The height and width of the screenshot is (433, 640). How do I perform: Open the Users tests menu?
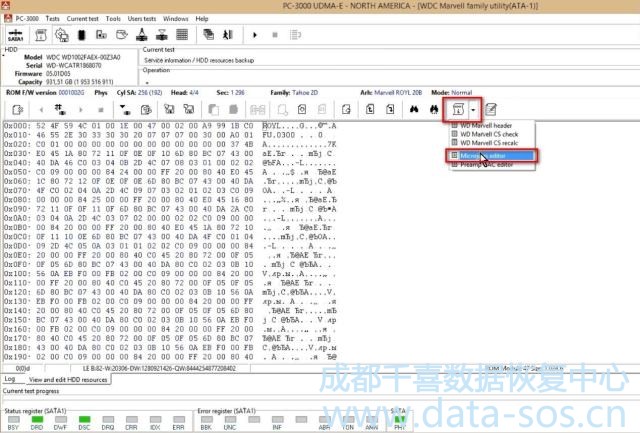(x=142, y=19)
